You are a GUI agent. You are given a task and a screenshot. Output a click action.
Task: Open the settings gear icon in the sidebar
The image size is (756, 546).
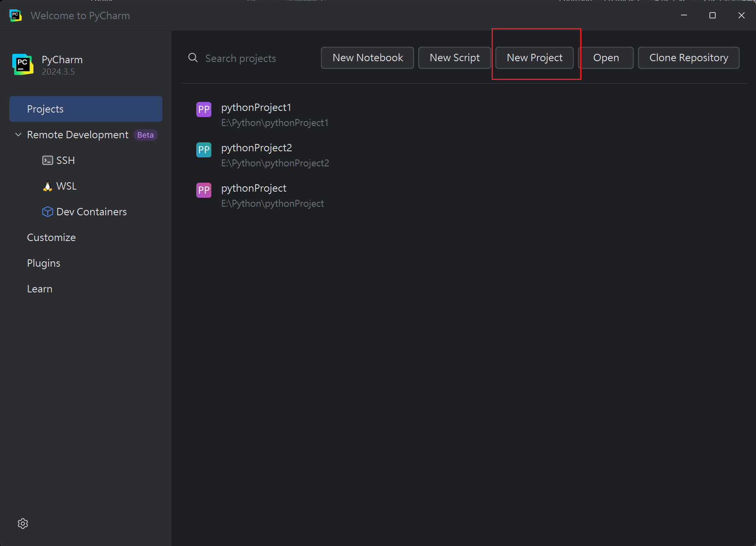point(23,524)
